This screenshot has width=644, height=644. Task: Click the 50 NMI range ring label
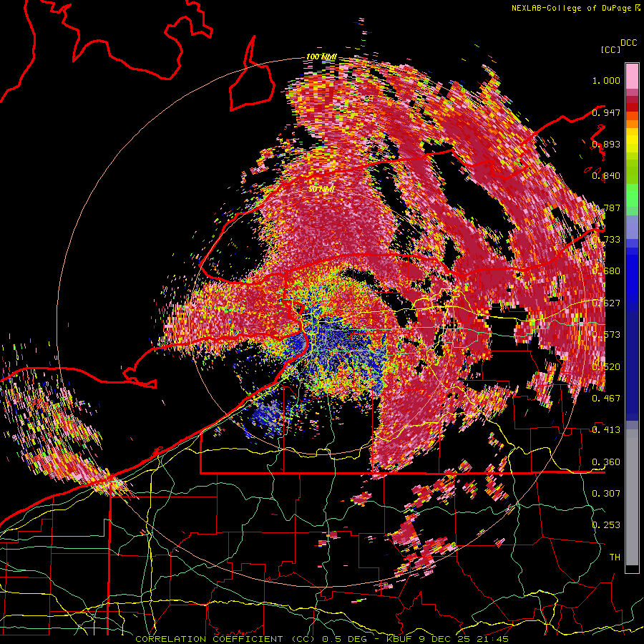pos(321,190)
